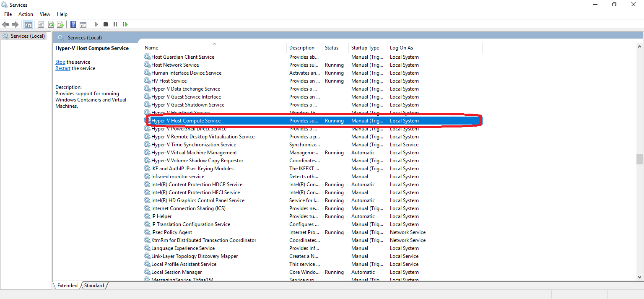
Task: Click the Name column sort chevron
Action: pos(214,43)
